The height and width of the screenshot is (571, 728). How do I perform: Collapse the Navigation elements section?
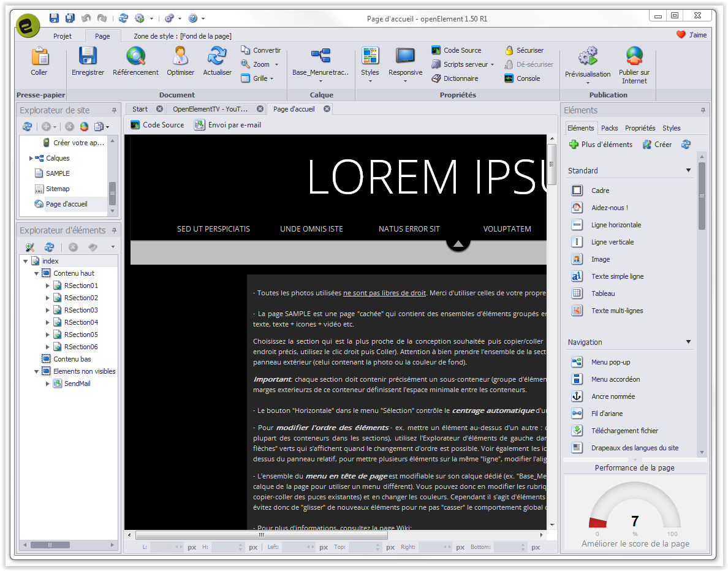coord(688,342)
